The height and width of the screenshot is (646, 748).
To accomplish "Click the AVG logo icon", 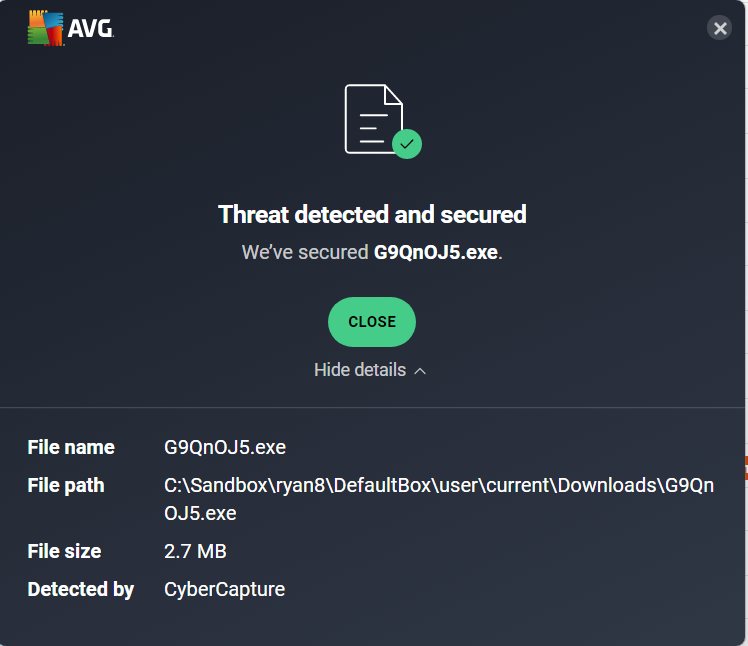I will [x=45, y=28].
